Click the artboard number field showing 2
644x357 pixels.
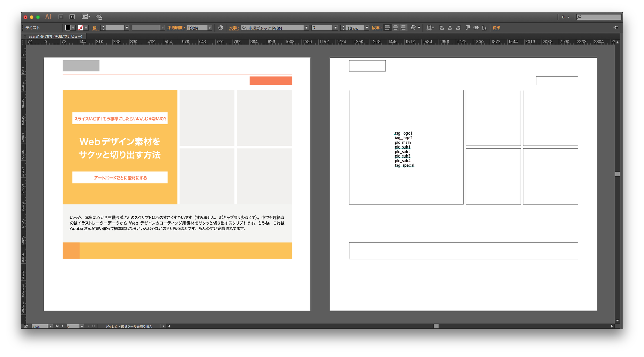click(73, 327)
